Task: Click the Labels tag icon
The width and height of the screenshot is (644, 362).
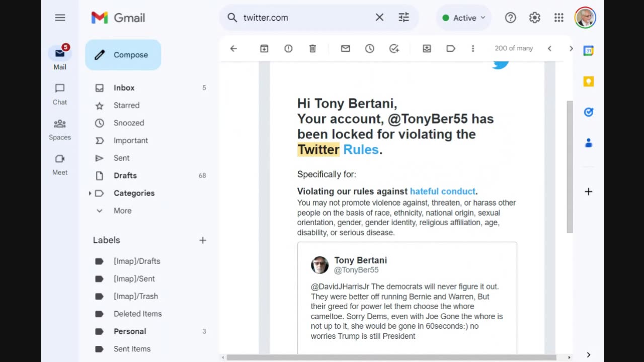Action: (451, 48)
